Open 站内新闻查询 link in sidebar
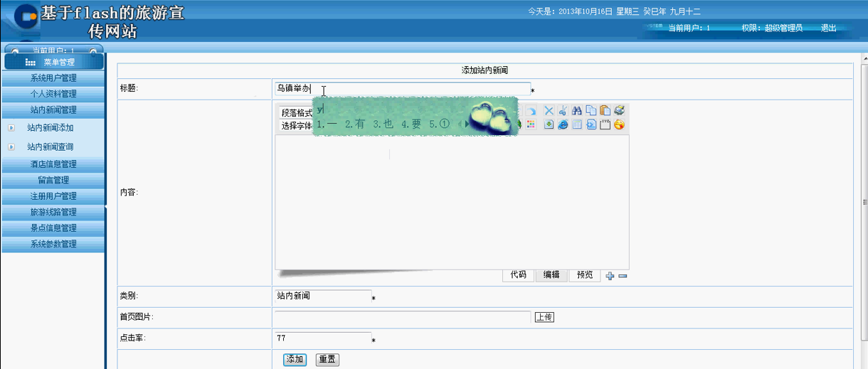 pyautogui.click(x=51, y=147)
